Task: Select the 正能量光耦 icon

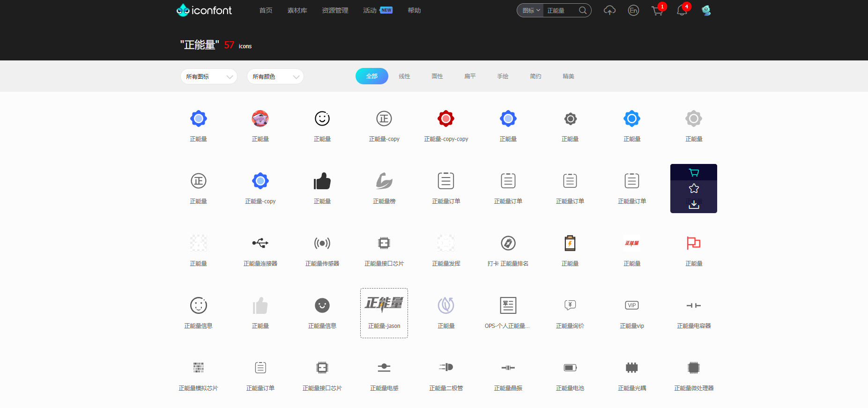Action: [x=632, y=368]
